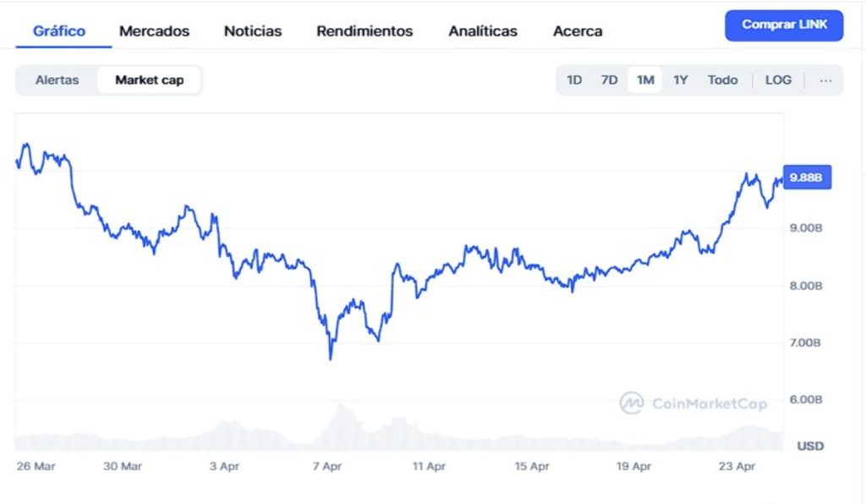Screen dimensions: 866x504
Task: Open the Acerca section
Action: click(577, 30)
